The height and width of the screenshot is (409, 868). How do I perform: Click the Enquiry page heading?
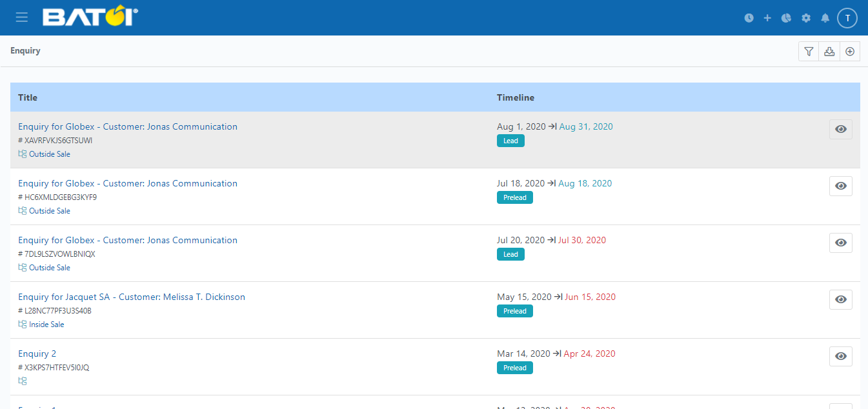click(25, 50)
